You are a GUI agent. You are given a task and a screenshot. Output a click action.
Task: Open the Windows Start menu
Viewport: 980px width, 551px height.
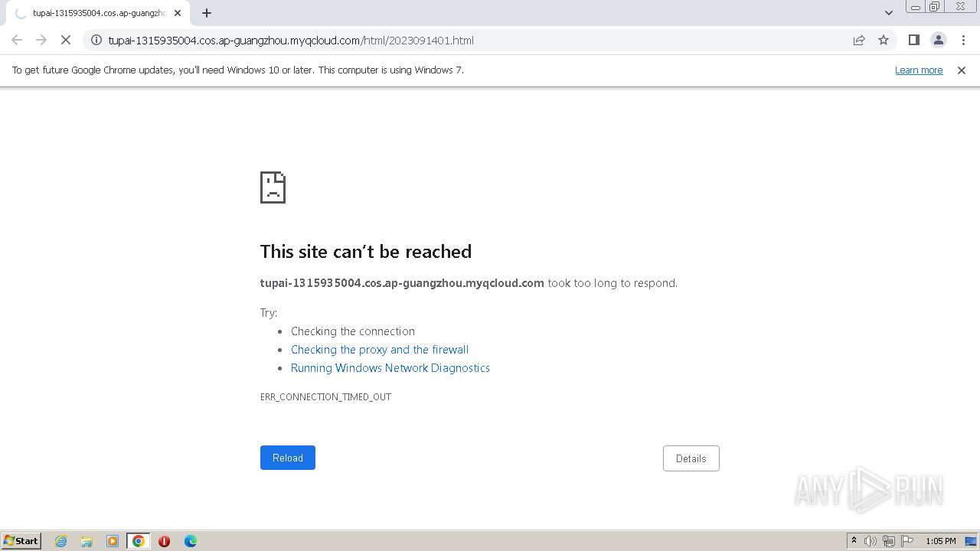21,541
